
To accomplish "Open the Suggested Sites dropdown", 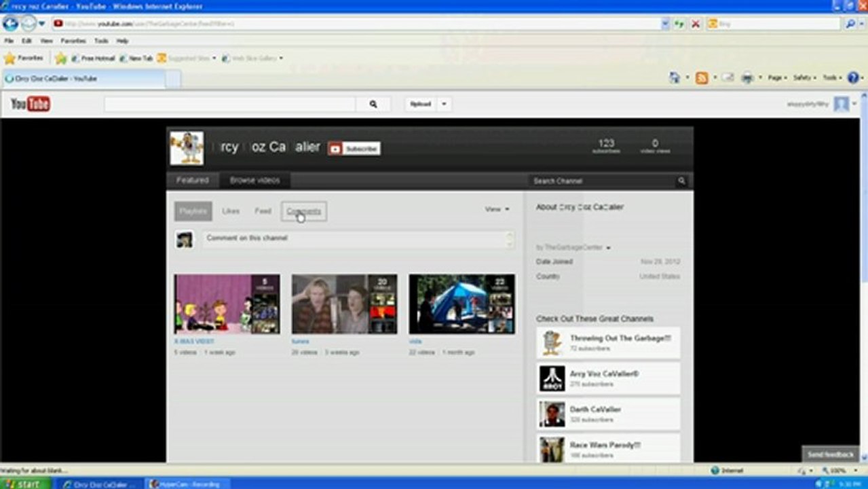I will [187, 58].
